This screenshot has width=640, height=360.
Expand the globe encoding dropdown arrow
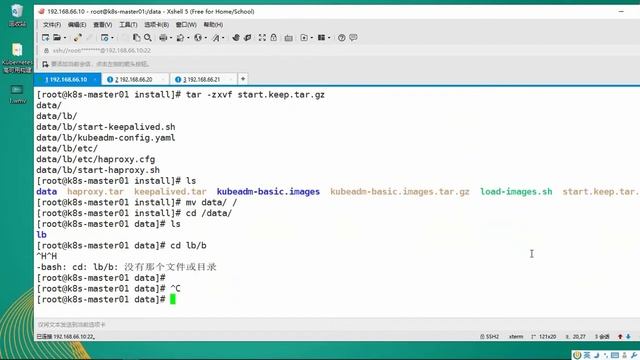tap(205, 38)
